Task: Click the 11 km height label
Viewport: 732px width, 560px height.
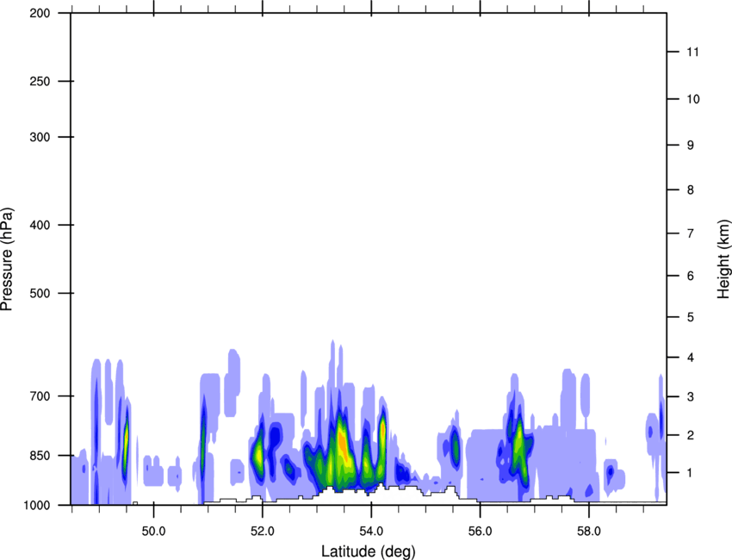Action: pyautogui.click(x=692, y=52)
